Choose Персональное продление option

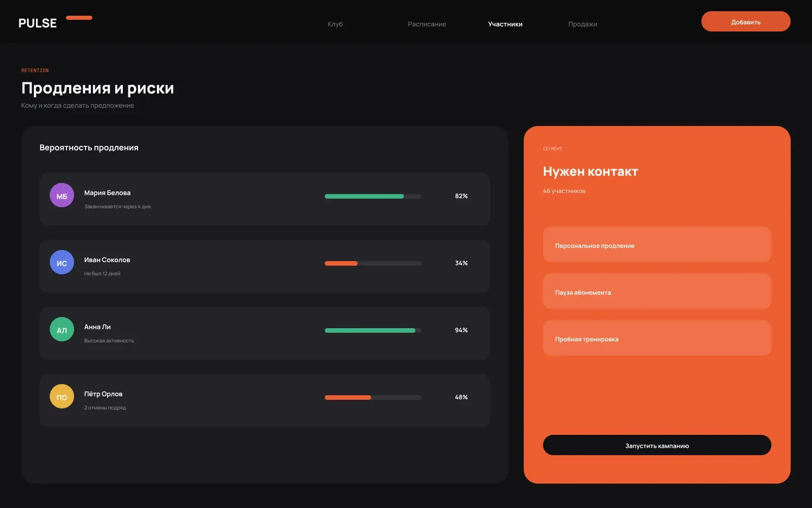(x=657, y=244)
